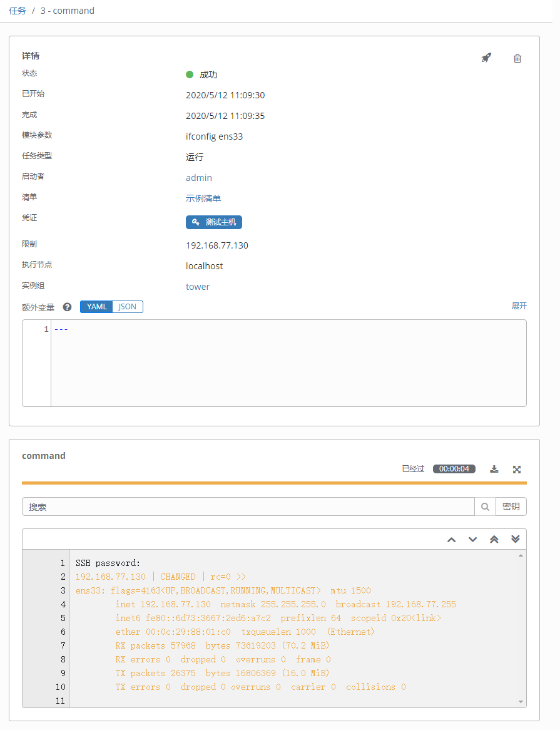The image size is (560, 730).
Task: Download the command output
Action: coord(494,469)
